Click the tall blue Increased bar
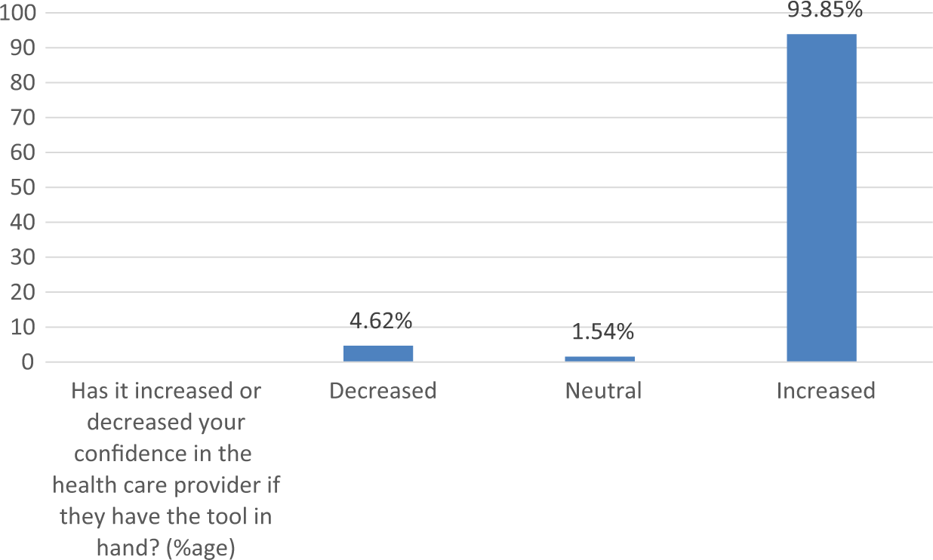 click(x=821, y=198)
